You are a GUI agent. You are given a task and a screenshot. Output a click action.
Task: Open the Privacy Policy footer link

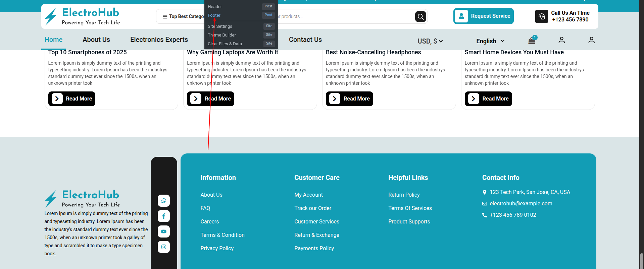coord(217,248)
